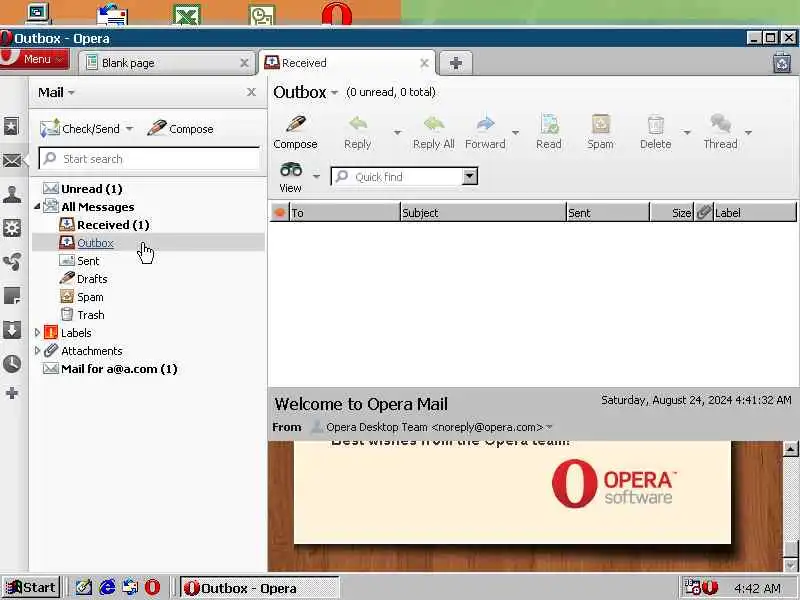800x600 pixels.
Task: Expand the Forward dropdown arrow
Action: click(515, 133)
